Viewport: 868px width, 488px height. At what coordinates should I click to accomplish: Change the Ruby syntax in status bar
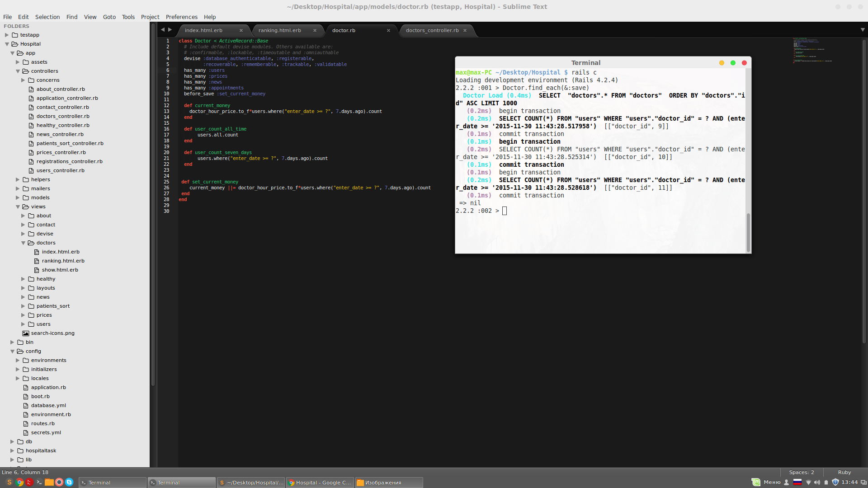[844, 472]
